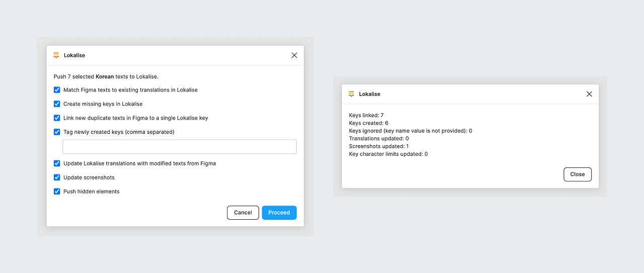Dismiss the results dialog with the X icon
The height and width of the screenshot is (273, 644).
pyautogui.click(x=589, y=94)
